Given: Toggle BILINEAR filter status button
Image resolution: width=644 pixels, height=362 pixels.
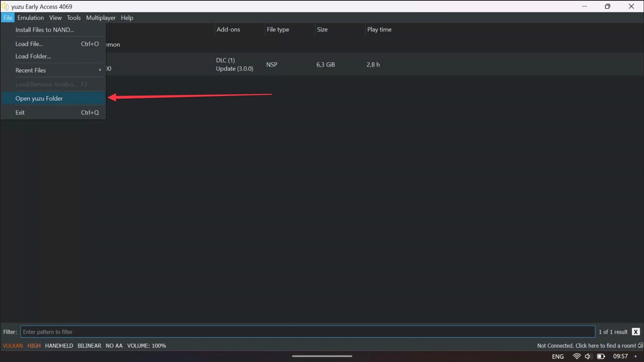Looking at the screenshot, I should coord(89,345).
